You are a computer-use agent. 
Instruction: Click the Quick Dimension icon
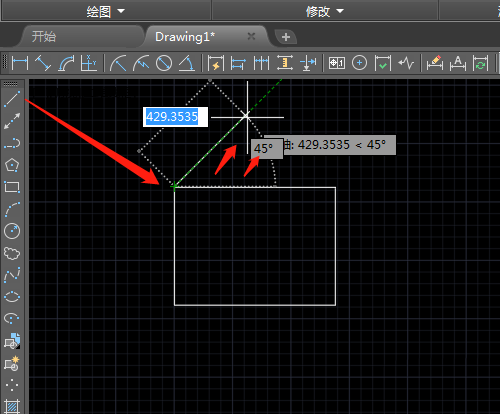tap(216, 63)
